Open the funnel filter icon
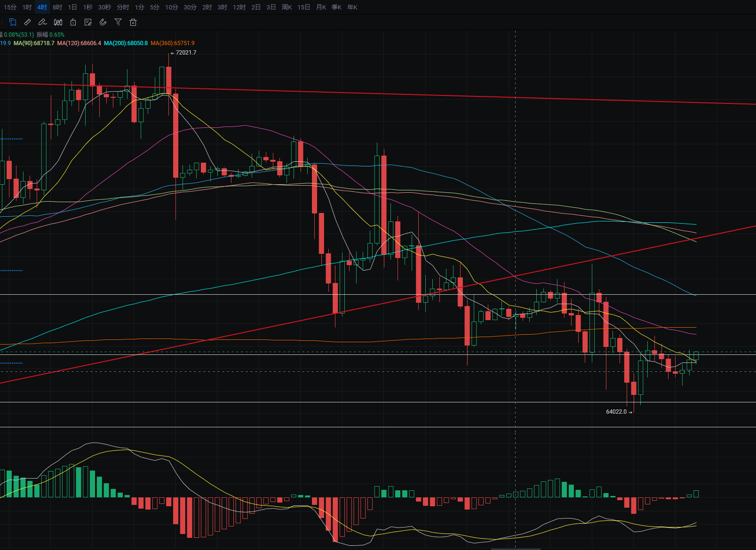The height and width of the screenshot is (550, 756). pos(118,22)
